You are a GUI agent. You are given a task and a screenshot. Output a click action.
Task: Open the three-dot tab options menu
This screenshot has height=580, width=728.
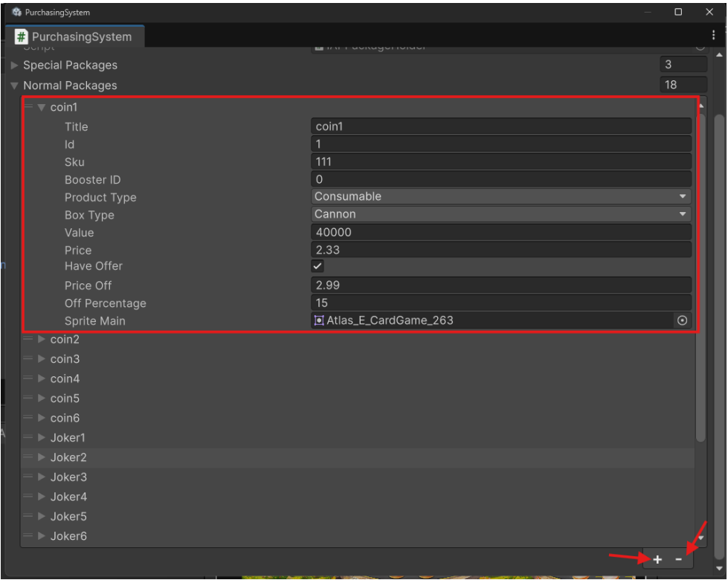tap(713, 35)
